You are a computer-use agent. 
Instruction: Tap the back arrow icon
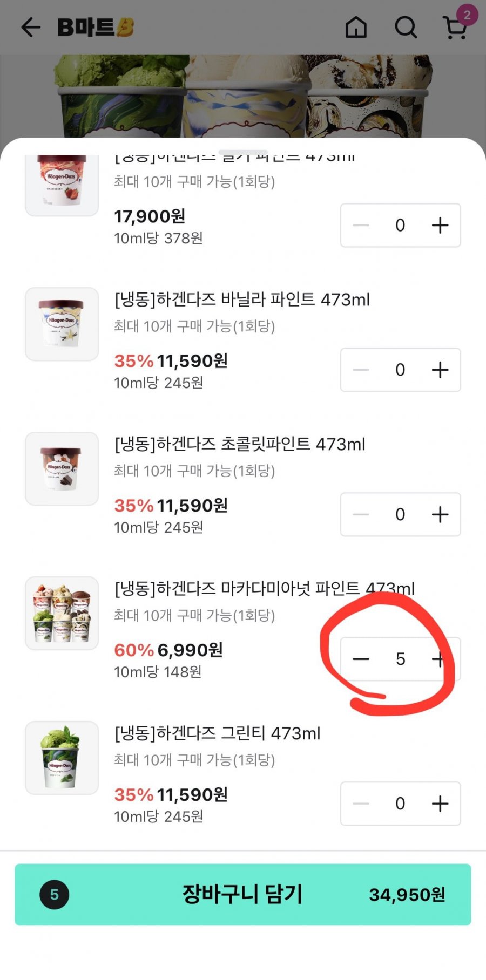point(31,27)
